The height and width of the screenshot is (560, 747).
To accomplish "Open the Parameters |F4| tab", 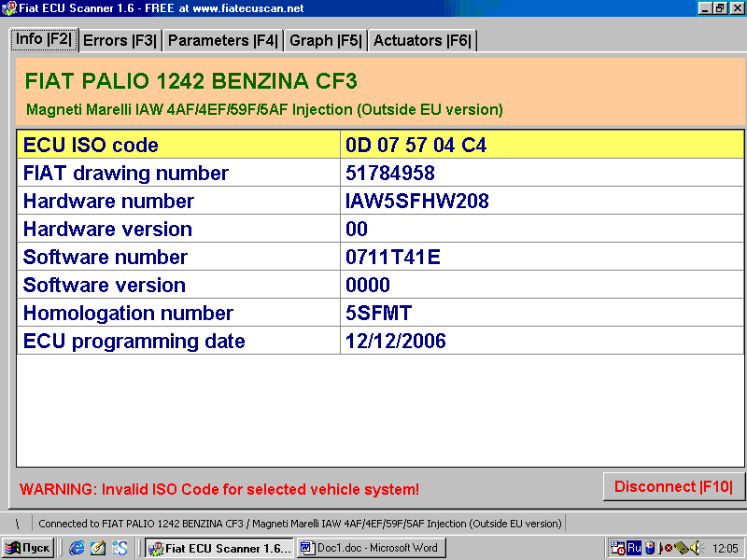I will [x=223, y=40].
